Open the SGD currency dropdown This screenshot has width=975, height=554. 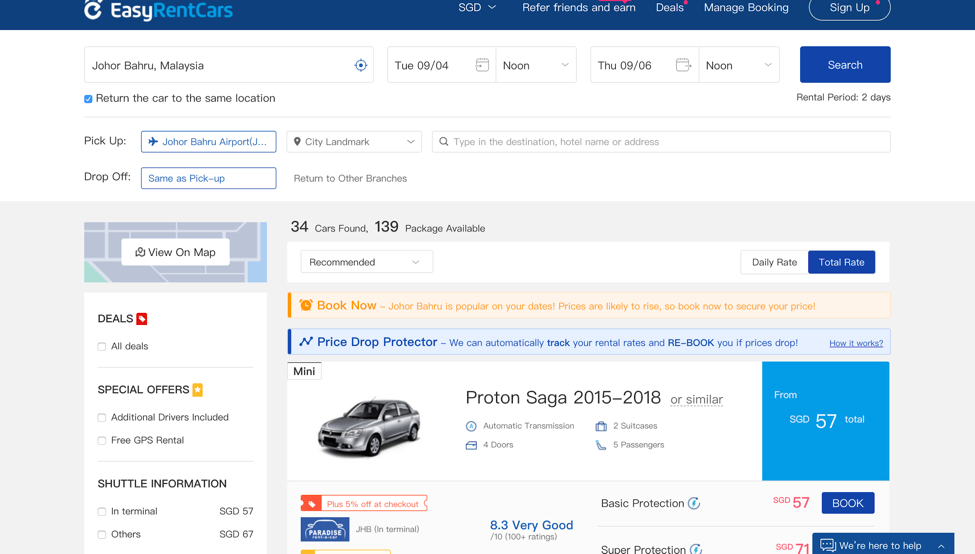tap(477, 7)
